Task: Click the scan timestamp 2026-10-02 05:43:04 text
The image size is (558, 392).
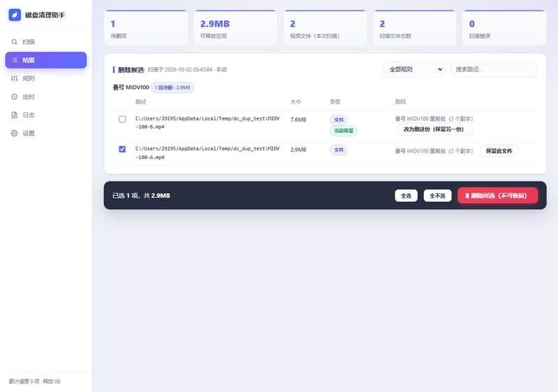Action: tap(188, 70)
